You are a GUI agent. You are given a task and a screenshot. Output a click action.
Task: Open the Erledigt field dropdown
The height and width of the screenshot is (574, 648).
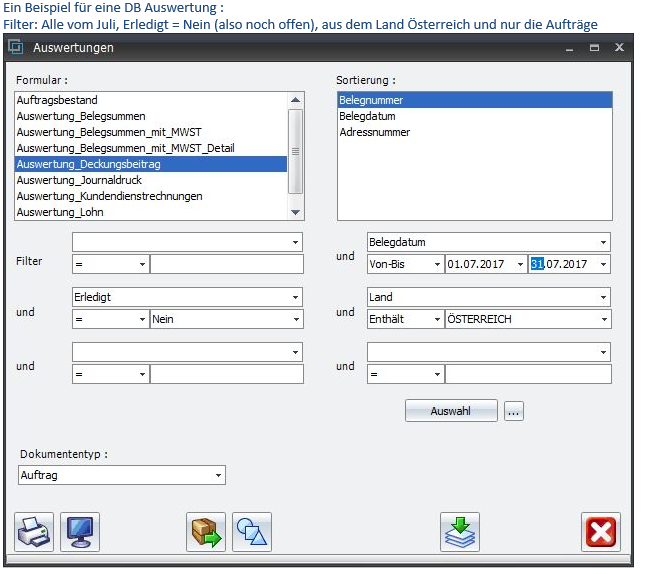point(295,297)
